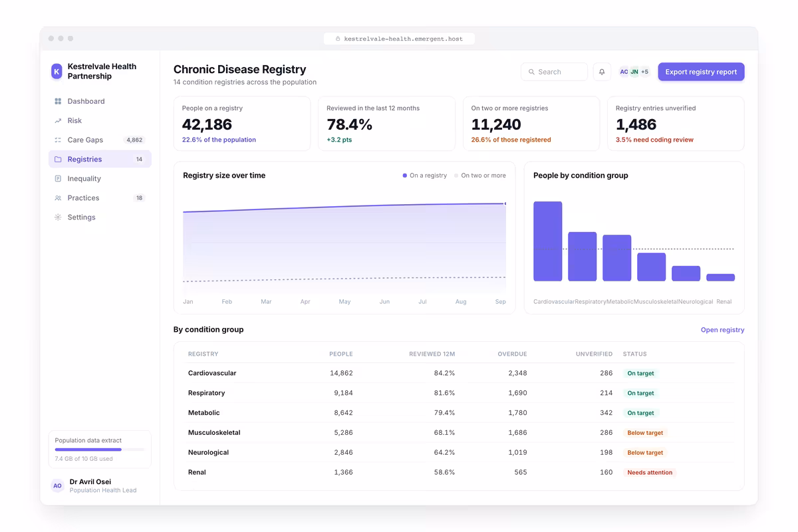This screenshot has width=798, height=532.
Task: Click the AO user avatar in sidebar
Action: click(57, 485)
